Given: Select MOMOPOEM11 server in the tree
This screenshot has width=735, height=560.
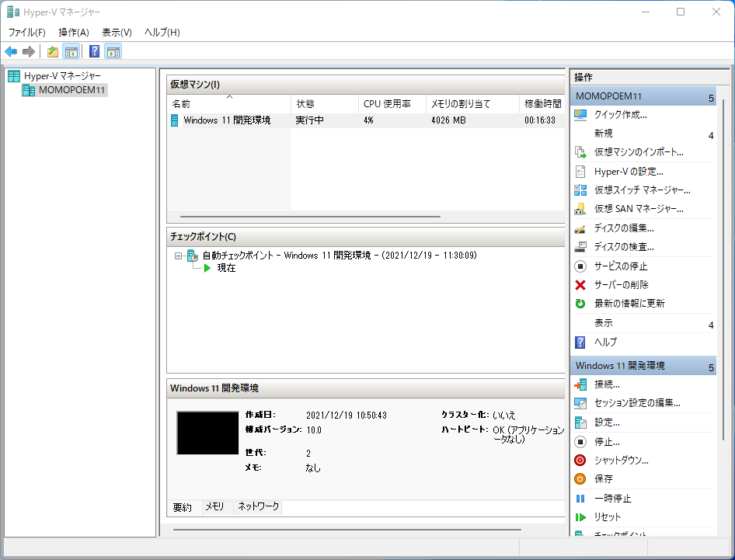Looking at the screenshot, I should [71, 90].
